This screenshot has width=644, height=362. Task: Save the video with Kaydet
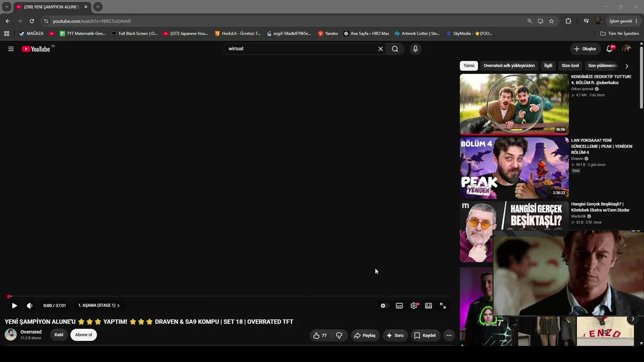pos(425,335)
